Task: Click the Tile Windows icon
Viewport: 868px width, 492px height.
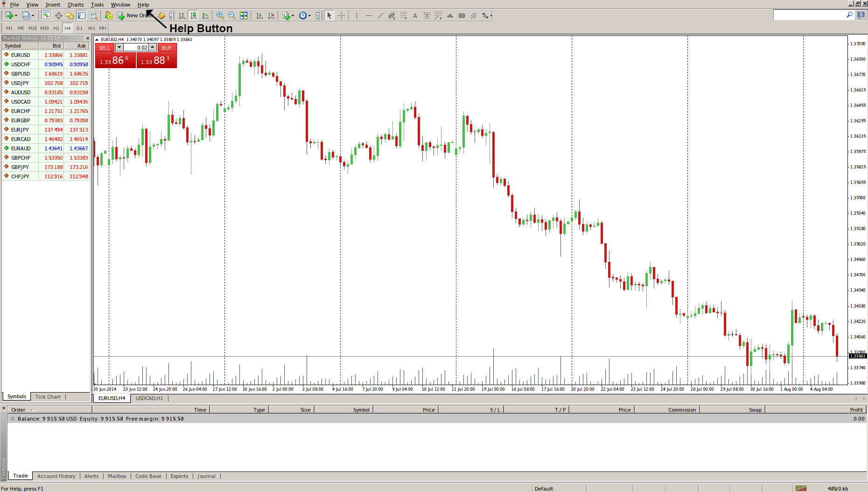Action: (244, 15)
